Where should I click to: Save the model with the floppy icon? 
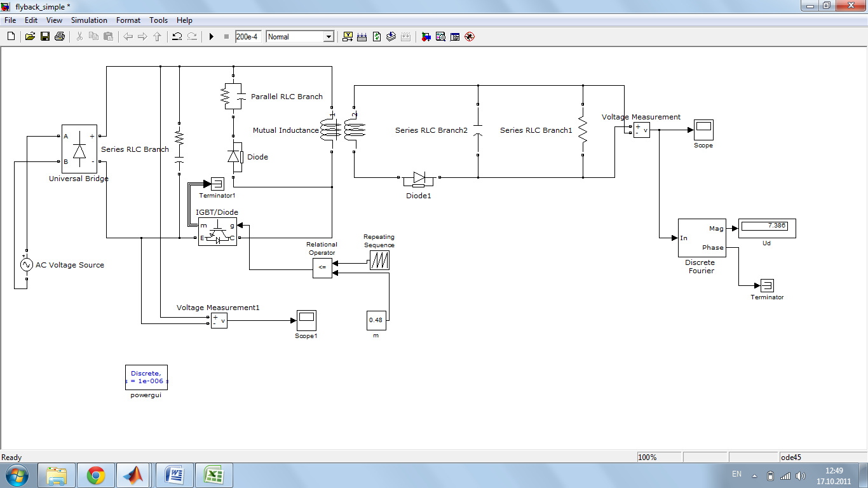(x=44, y=37)
